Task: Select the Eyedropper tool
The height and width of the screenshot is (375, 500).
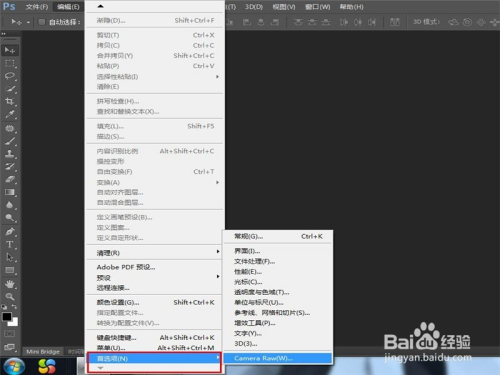Action: pyautogui.click(x=10, y=114)
